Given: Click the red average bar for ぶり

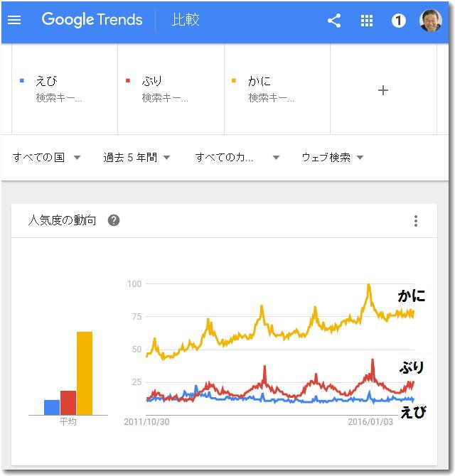Looking at the screenshot, I should click(68, 402).
